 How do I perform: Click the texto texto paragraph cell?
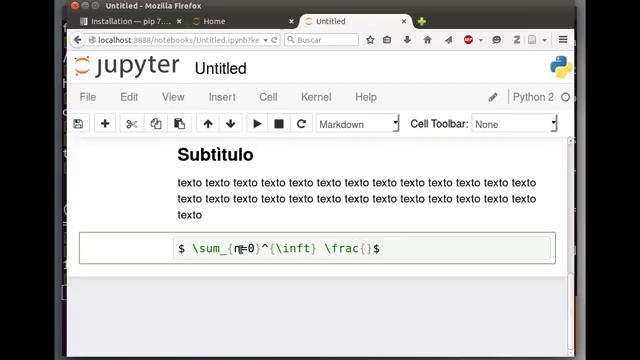[x=357, y=199]
